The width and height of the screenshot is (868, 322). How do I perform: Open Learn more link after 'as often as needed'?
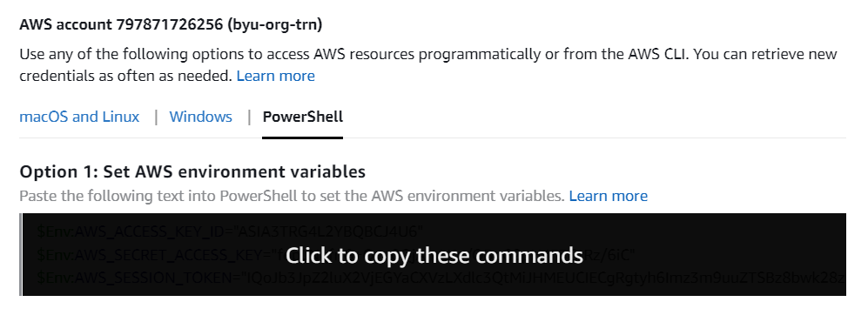coord(276,76)
